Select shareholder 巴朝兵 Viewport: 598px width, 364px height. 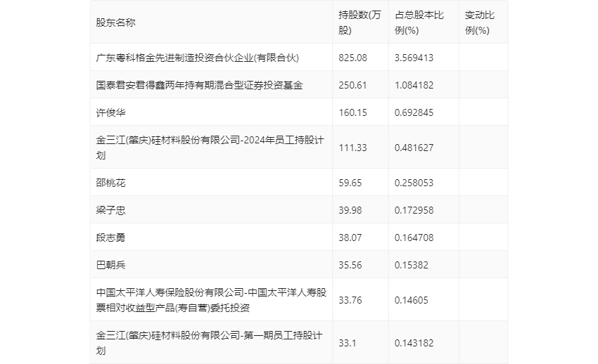click(110, 265)
